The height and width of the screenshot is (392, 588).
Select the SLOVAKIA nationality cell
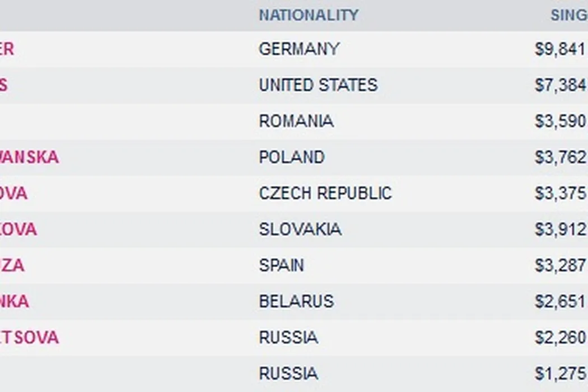(300, 229)
